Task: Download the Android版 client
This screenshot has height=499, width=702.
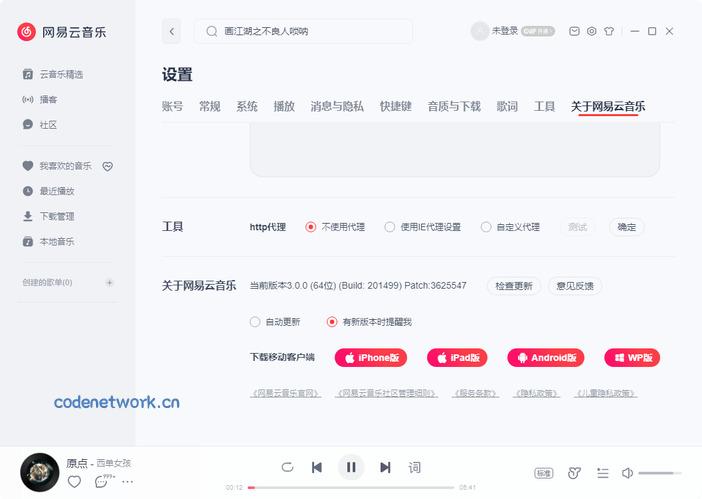Action: [x=546, y=358]
